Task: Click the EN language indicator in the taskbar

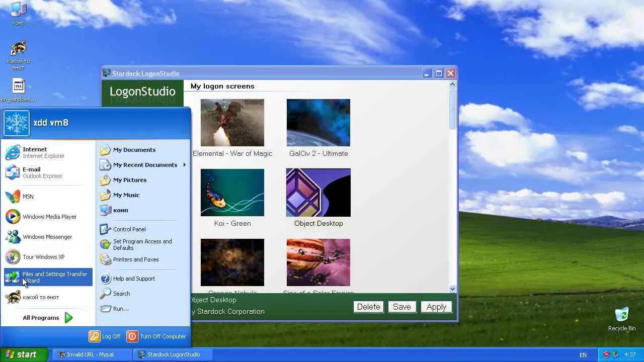Action: tap(583, 355)
